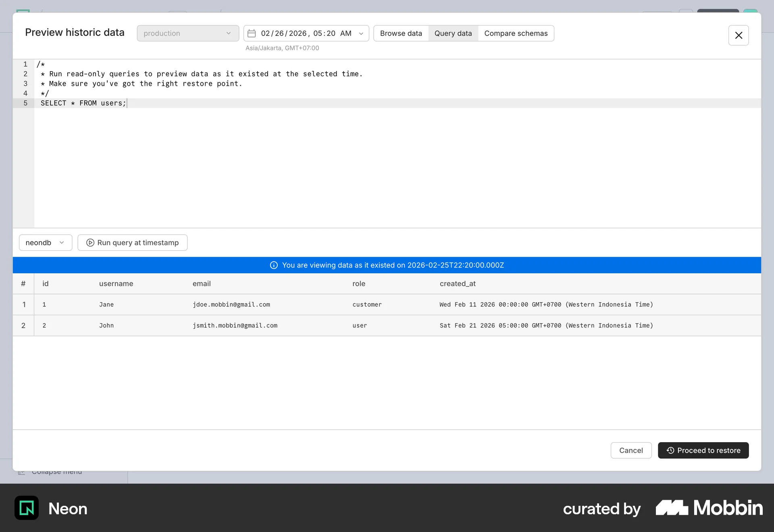Viewport: 774px width, 532px height.
Task: Click the customer role cell
Action: pyautogui.click(x=367, y=305)
